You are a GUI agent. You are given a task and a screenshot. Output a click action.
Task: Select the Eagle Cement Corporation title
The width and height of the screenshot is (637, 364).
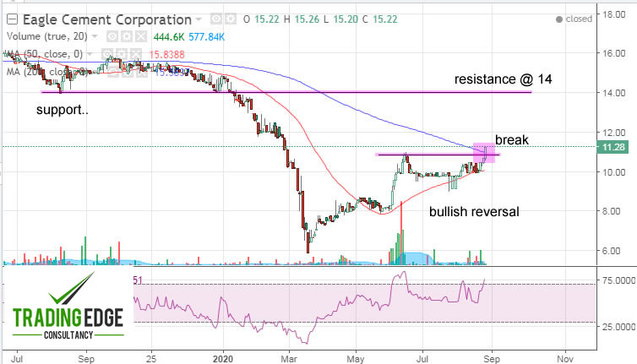[x=106, y=19]
